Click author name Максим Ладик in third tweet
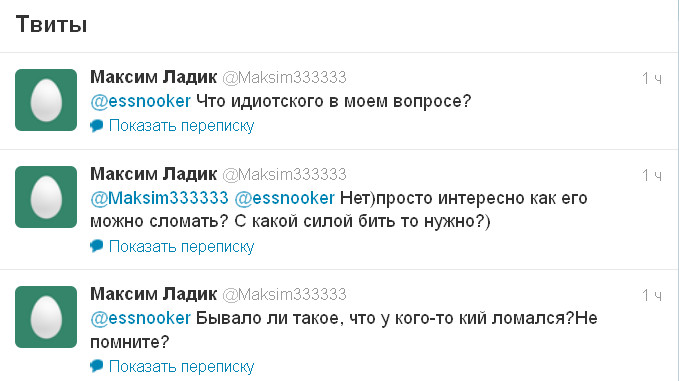 click(153, 294)
